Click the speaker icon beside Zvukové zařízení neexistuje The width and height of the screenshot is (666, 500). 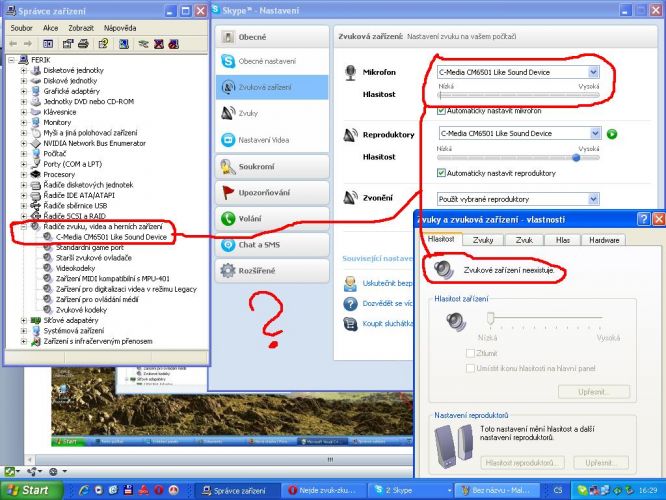[444, 269]
